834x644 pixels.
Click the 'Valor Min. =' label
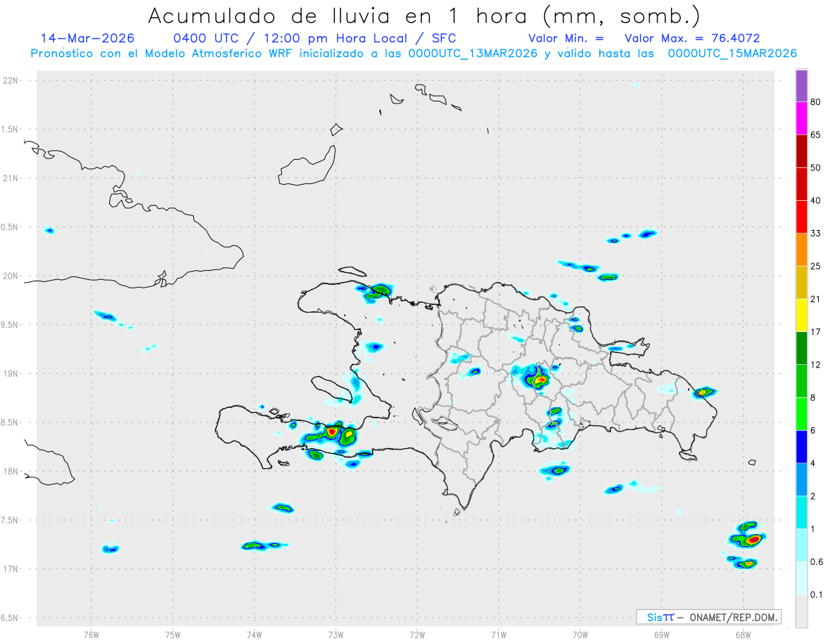click(566, 38)
